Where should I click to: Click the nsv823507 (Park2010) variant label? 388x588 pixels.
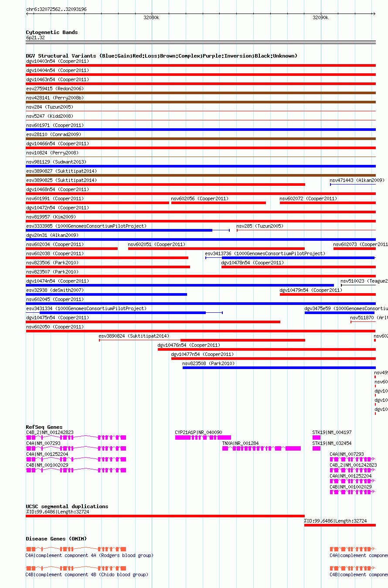(52, 272)
